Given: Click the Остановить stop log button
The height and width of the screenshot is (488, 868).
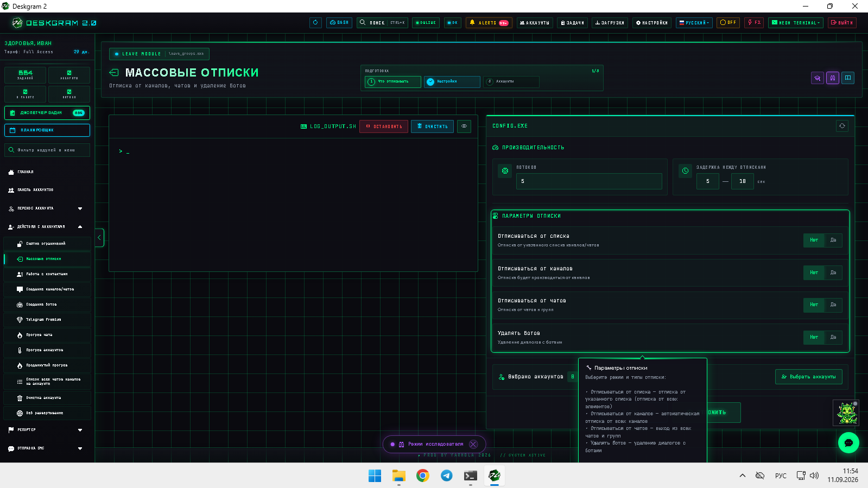Looking at the screenshot, I should [x=384, y=126].
